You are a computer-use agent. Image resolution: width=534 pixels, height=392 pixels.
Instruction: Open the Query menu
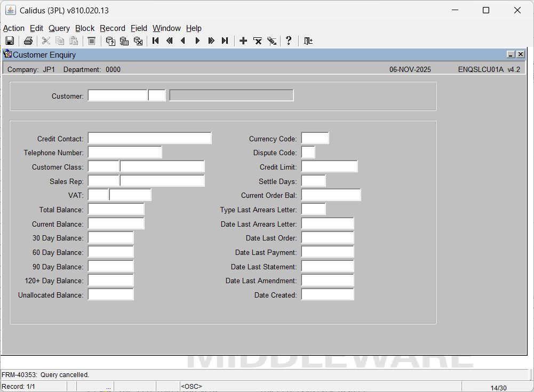point(59,28)
